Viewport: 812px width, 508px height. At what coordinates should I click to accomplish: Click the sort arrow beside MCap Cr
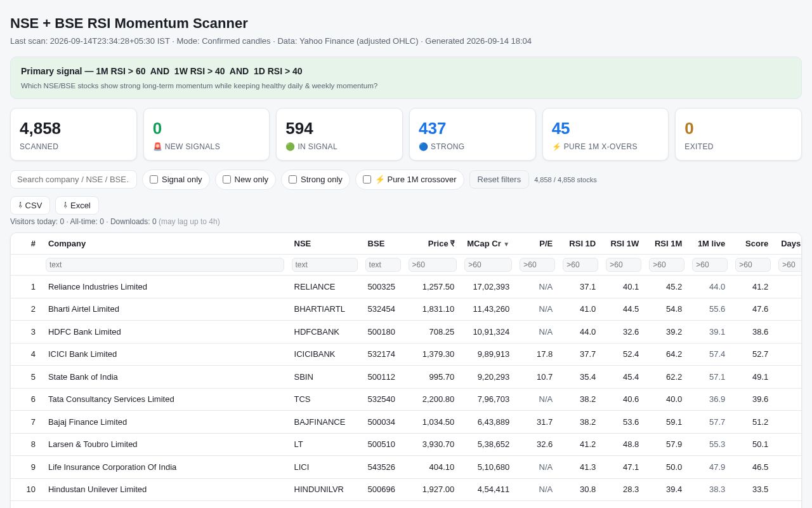(x=506, y=244)
